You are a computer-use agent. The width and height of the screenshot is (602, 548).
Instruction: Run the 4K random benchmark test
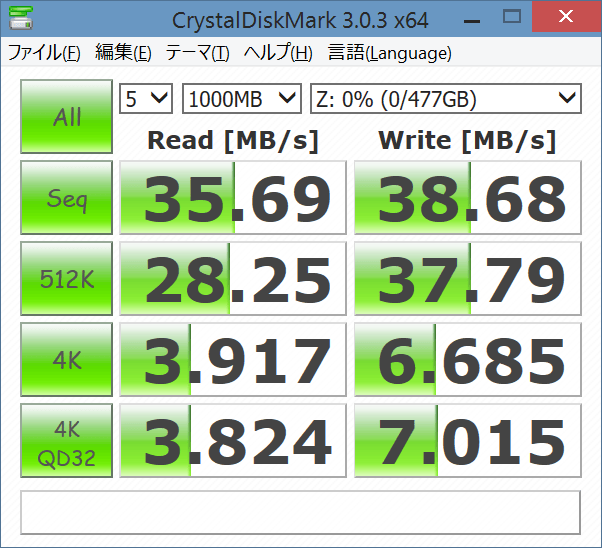(67, 360)
